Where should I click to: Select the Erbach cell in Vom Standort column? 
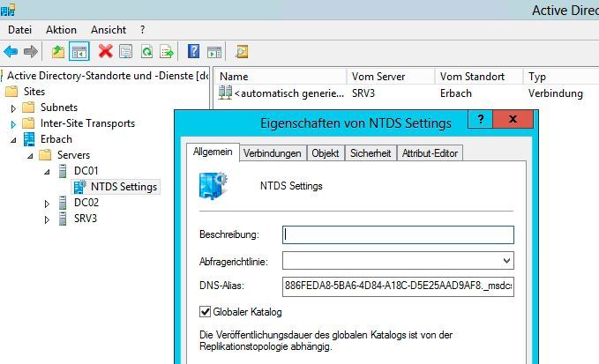[x=456, y=93]
